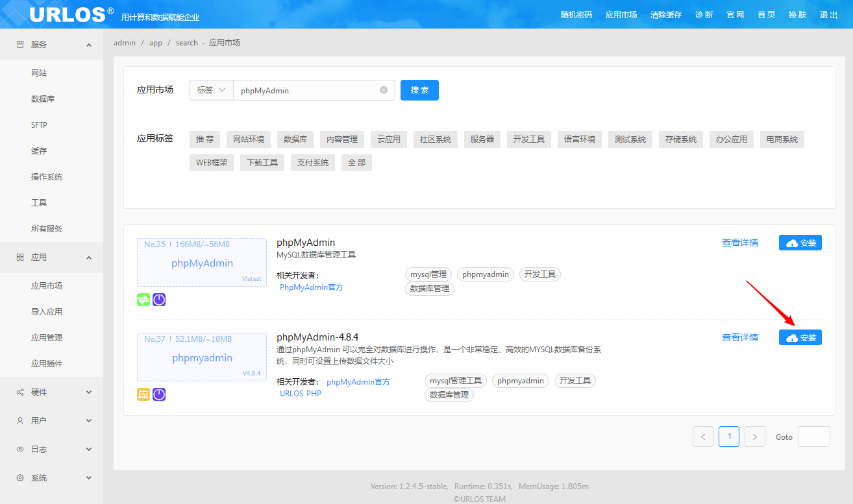Expand the 日志 sidebar section

click(89, 450)
